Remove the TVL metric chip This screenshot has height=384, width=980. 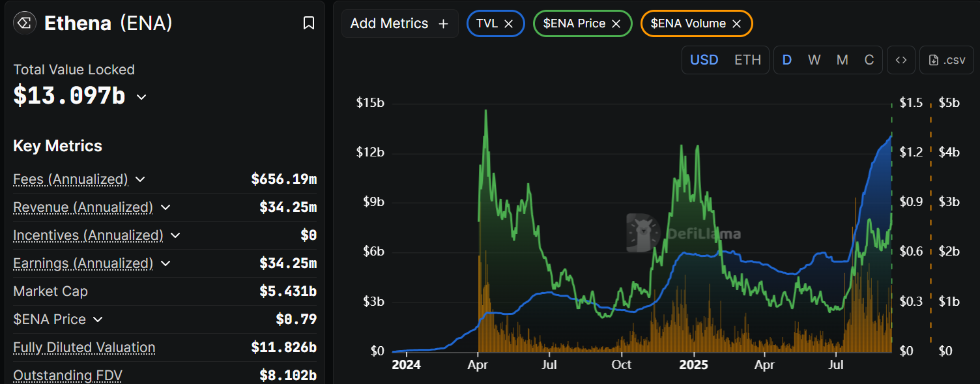tap(509, 23)
